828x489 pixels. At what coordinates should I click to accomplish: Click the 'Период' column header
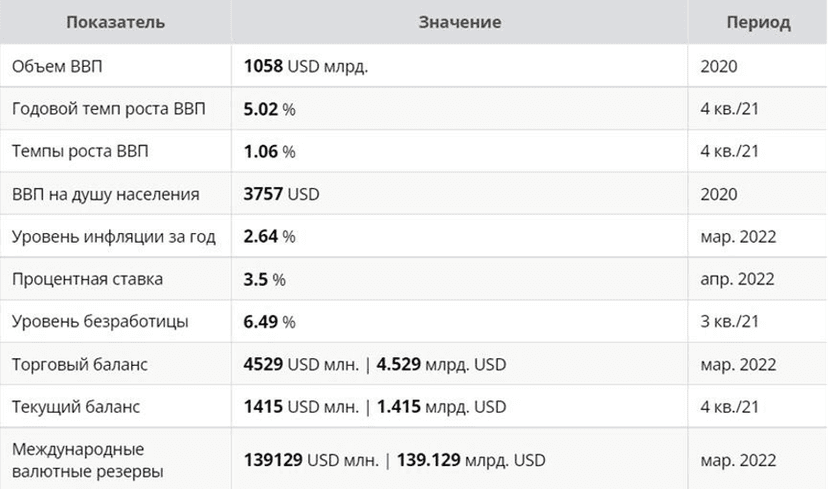(x=758, y=22)
